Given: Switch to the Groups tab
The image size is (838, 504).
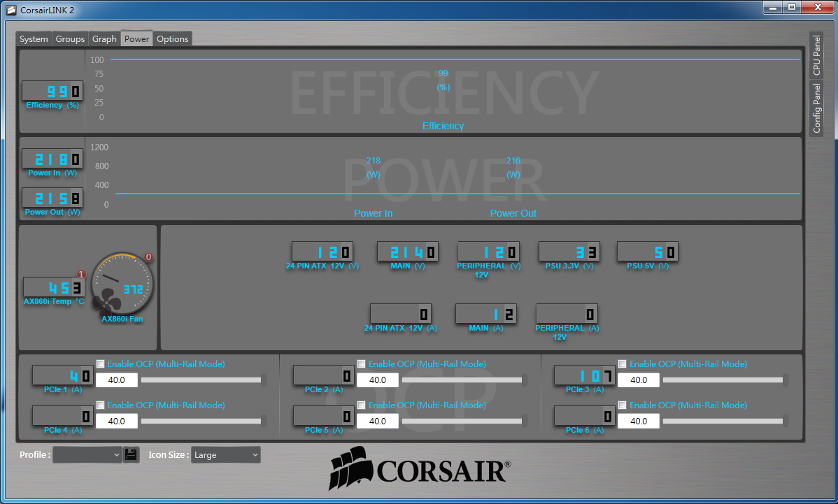Looking at the screenshot, I should 70,39.
